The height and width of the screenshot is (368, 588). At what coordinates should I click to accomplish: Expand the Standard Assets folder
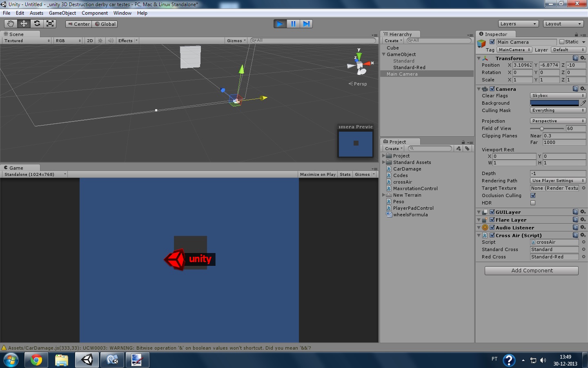[x=384, y=162]
